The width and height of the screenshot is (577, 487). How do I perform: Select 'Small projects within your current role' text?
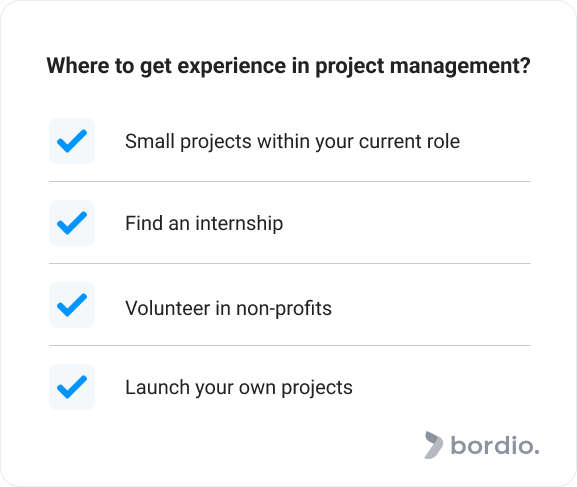[293, 142]
